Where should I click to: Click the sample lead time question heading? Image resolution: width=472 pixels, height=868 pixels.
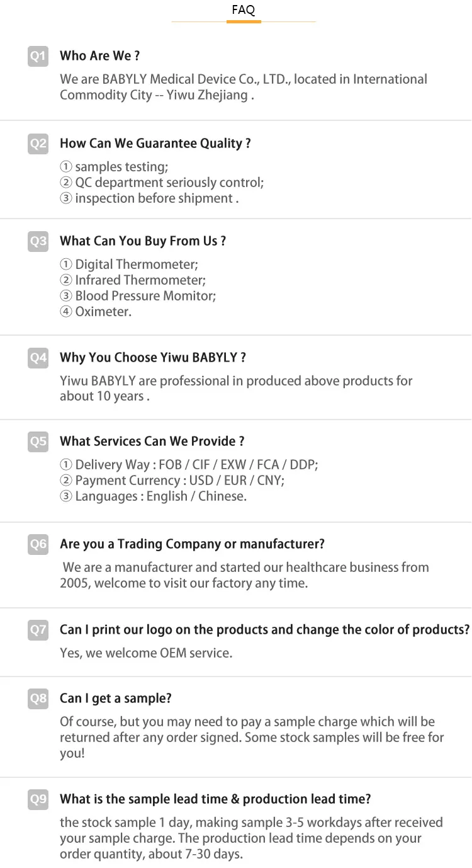pyautogui.click(x=215, y=799)
